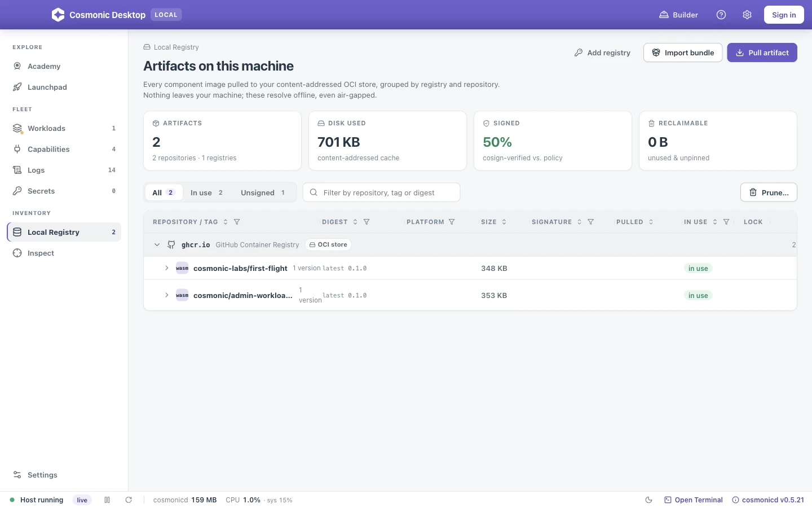812x508 pixels.
Task: Go to Workloads in the sidebar
Action: [x=64, y=128]
